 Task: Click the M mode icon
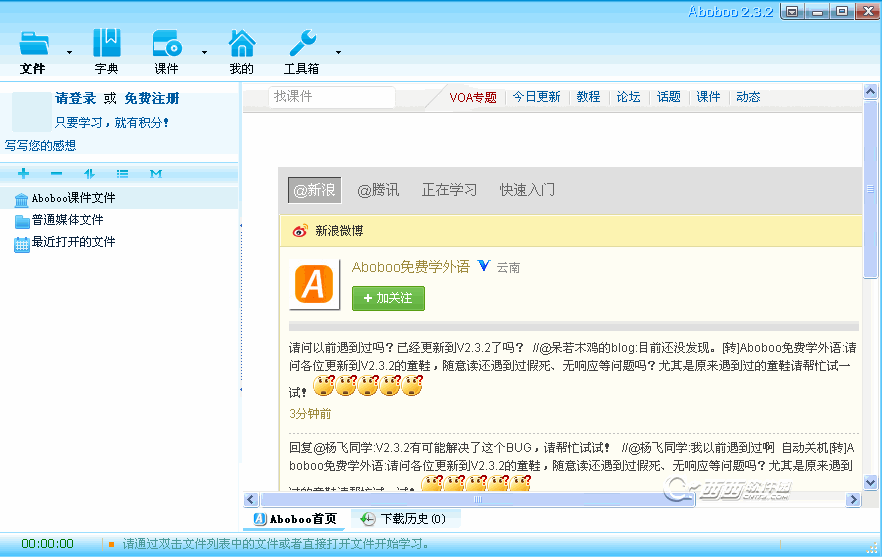(156, 174)
